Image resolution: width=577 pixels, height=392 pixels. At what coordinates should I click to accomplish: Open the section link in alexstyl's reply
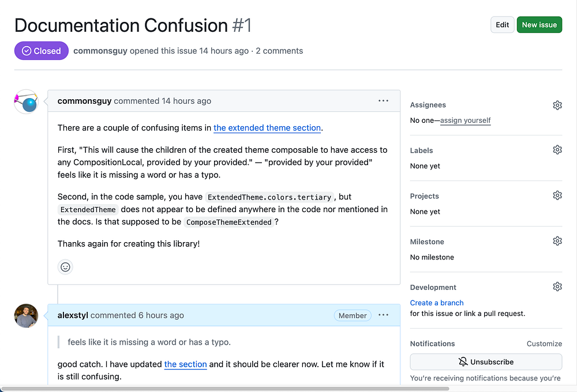tap(185, 364)
